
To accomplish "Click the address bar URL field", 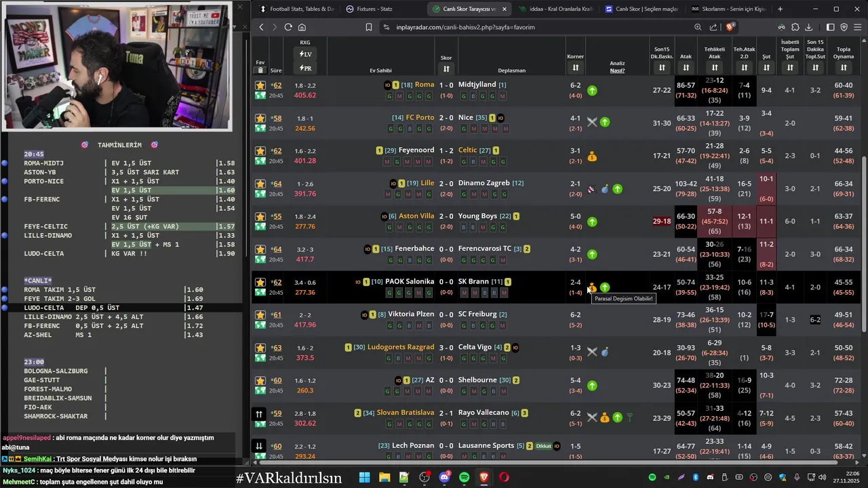I will 536,27.
